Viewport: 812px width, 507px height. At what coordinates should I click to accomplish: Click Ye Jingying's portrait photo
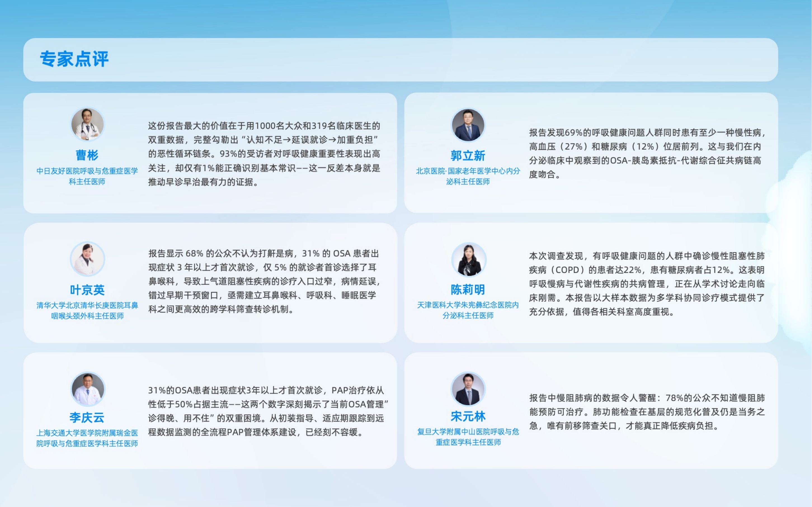point(88,259)
